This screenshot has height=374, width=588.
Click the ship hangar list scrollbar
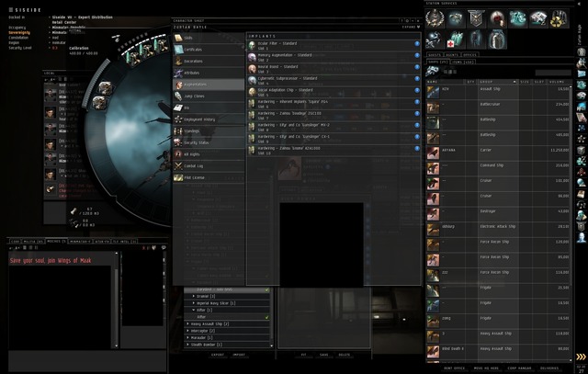click(571, 221)
